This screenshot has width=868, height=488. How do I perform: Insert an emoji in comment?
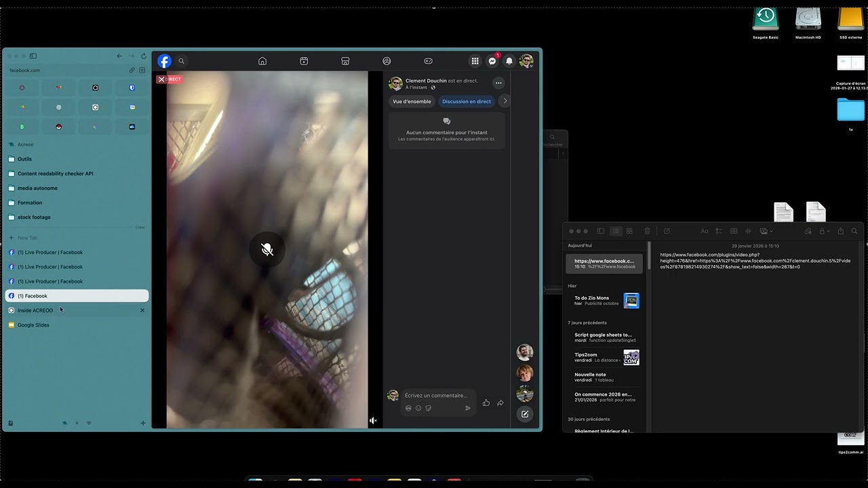coord(418,408)
